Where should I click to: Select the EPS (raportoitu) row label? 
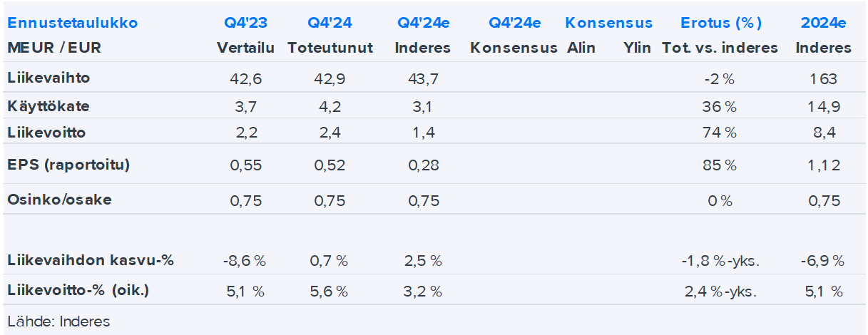coord(68,165)
